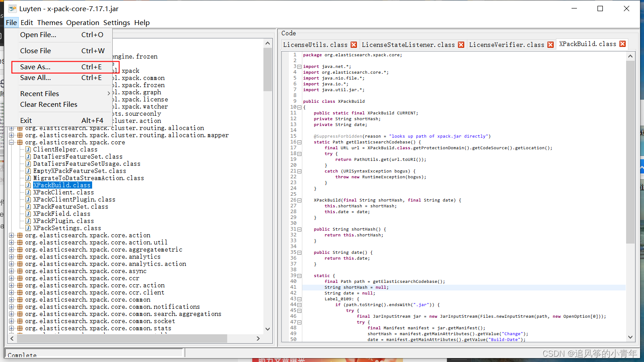This screenshot has height=362, width=644.
Task: Select XPackSettings.class in the tree
Action: coord(67,228)
